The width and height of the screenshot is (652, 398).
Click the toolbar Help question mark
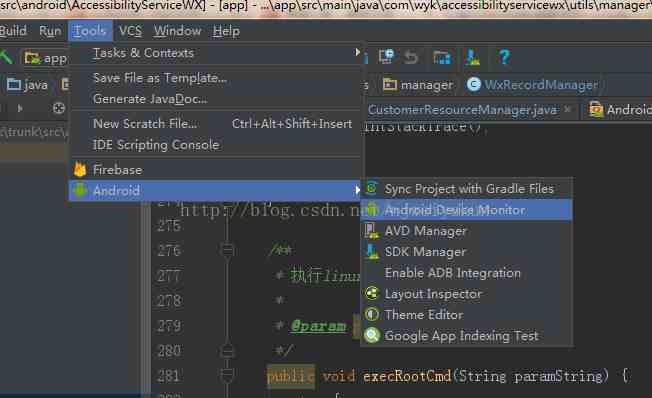click(504, 57)
